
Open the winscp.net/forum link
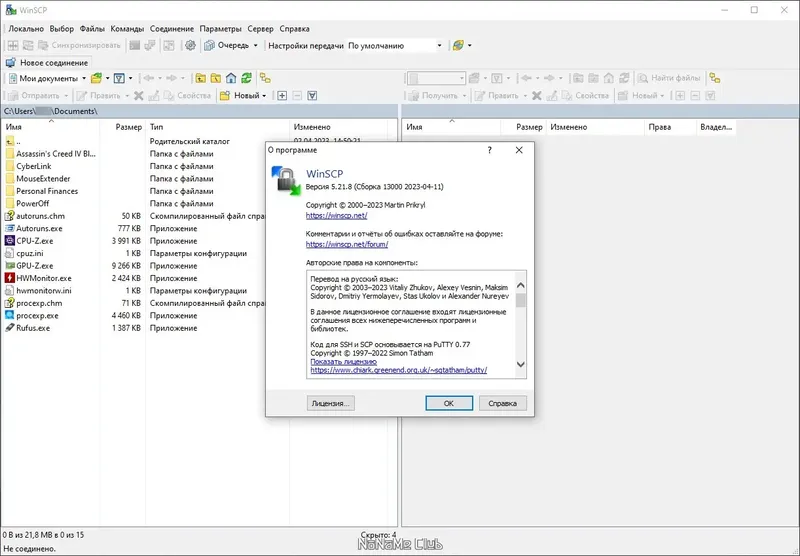point(347,244)
